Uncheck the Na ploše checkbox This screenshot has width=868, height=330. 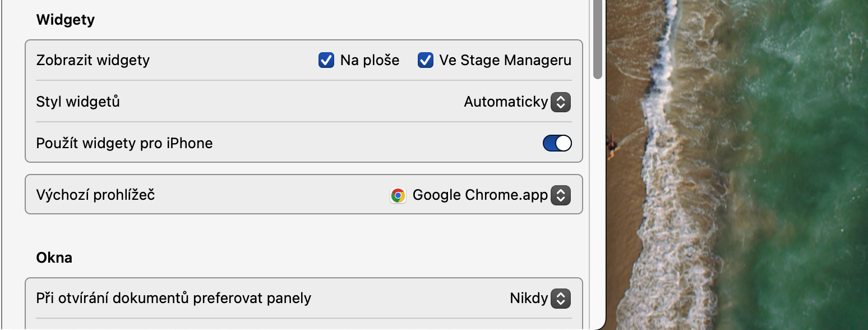pos(326,60)
